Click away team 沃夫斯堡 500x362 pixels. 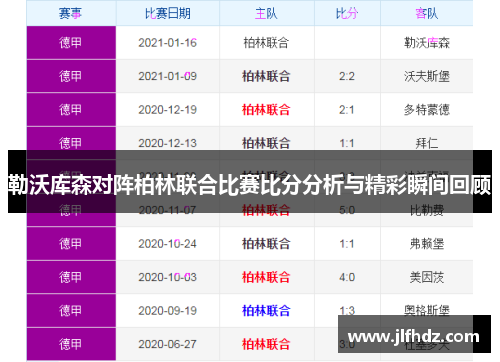[x=427, y=76]
